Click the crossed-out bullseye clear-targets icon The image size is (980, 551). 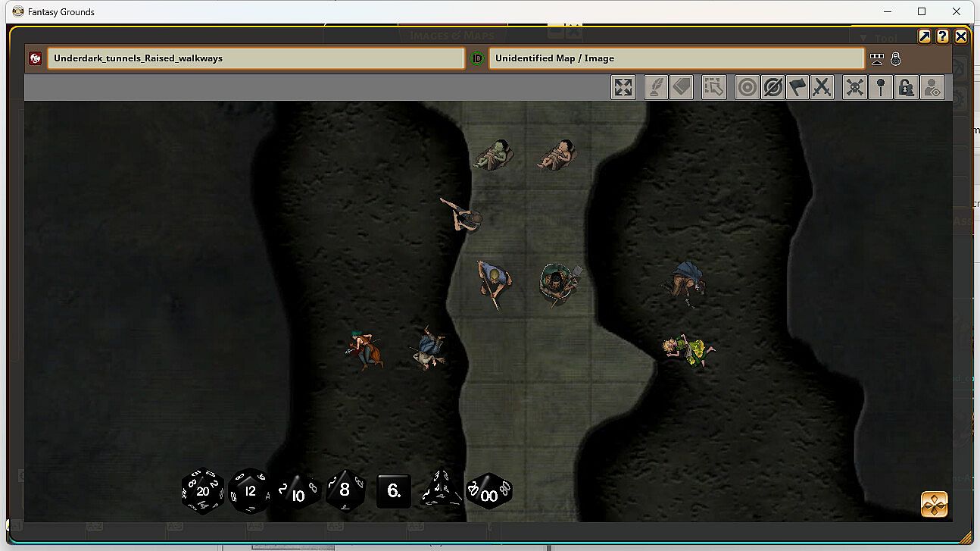[772, 87]
